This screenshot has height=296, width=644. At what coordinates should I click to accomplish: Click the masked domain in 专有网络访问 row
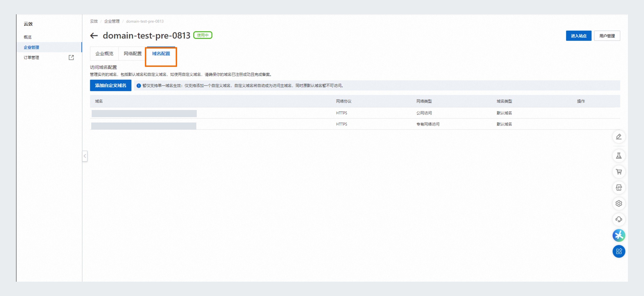[x=144, y=126]
